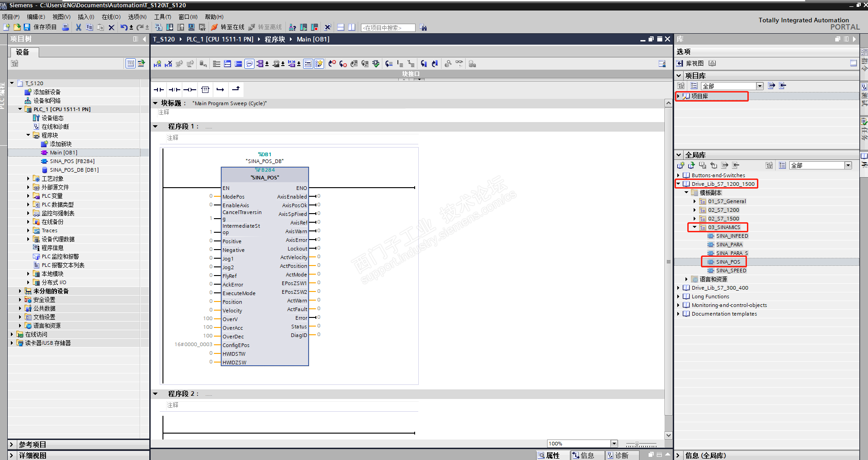The height and width of the screenshot is (460, 868).
Task: Expand the 01_S7_General folder
Action: tap(695, 201)
